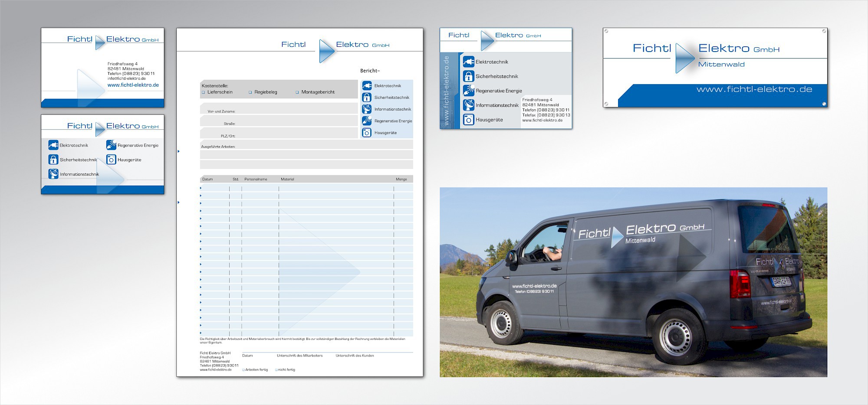Open the photo of the grey company van

pyautogui.click(x=633, y=282)
